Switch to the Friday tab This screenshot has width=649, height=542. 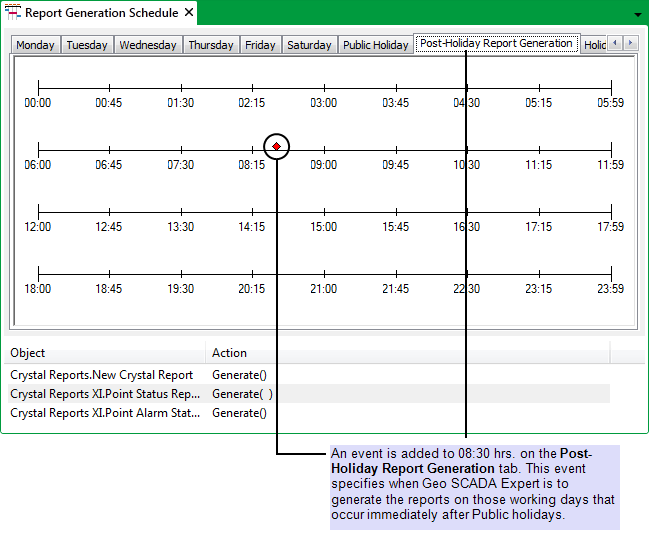(x=260, y=45)
